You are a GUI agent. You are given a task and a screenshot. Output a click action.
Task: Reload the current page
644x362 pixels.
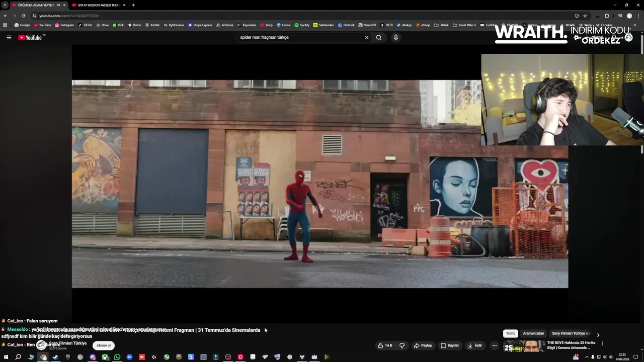click(x=23, y=16)
